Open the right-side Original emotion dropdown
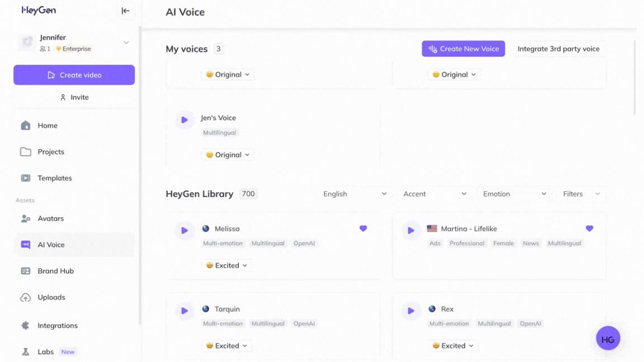Viewport: 644px width, 362px height. (x=454, y=75)
